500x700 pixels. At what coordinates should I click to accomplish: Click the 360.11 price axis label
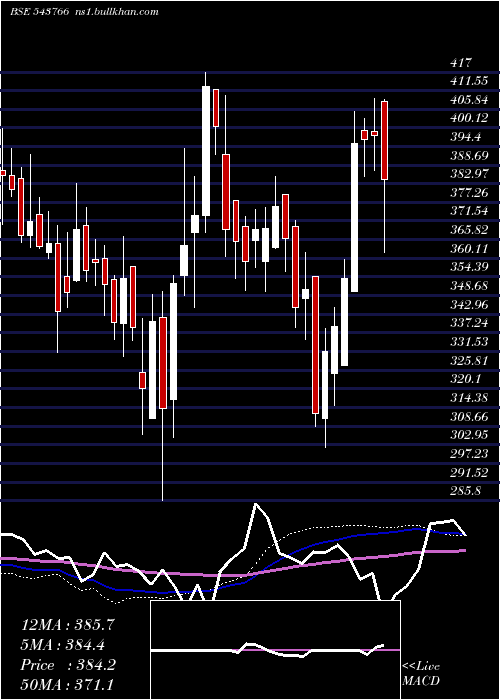(x=469, y=249)
